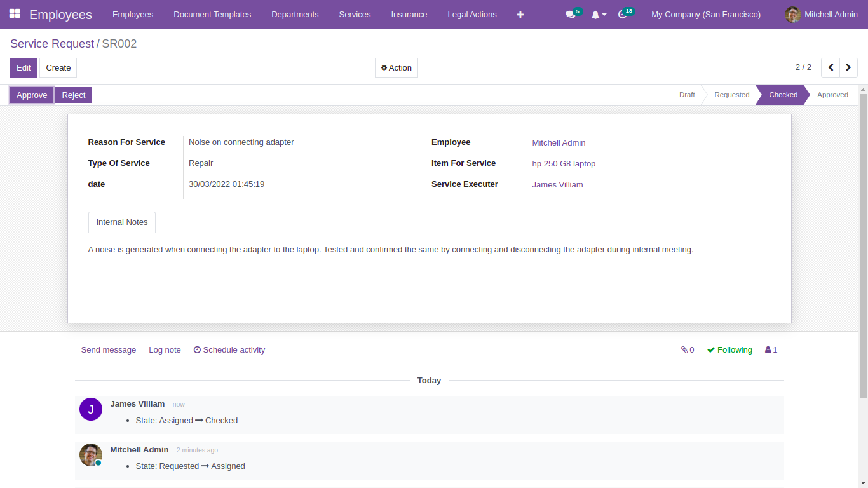The width and height of the screenshot is (868, 488).
Task: Go to next record with the right arrow
Action: (848, 67)
